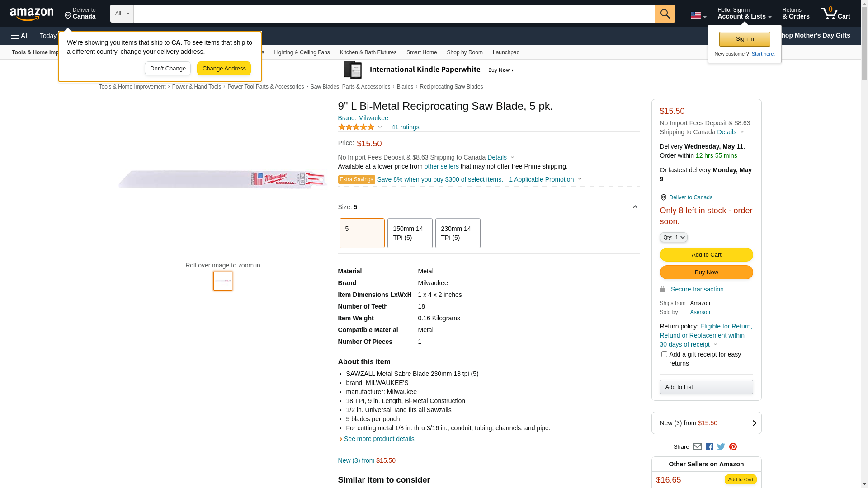Open the All hamburger menu

coord(20,36)
